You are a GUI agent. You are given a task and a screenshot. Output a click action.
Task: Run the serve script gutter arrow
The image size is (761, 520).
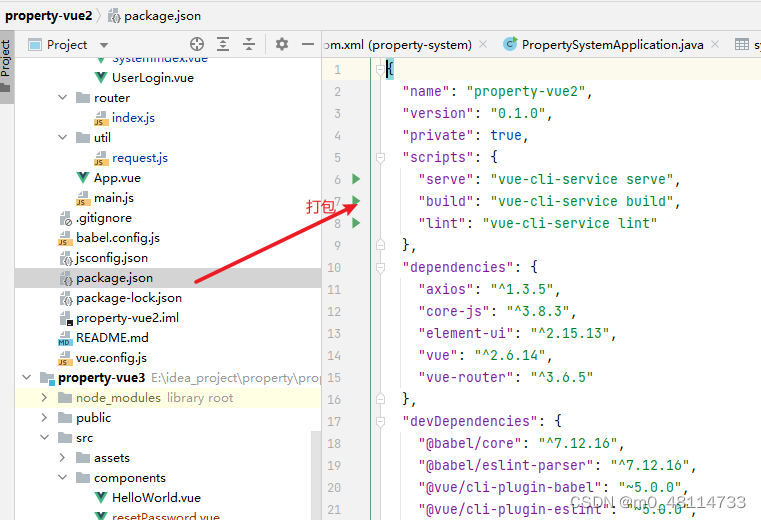click(x=356, y=179)
